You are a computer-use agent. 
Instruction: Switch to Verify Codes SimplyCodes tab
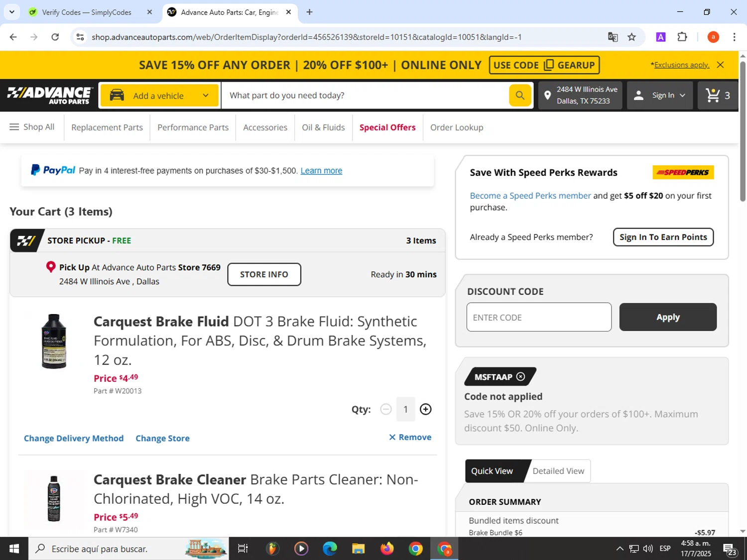pyautogui.click(x=87, y=12)
